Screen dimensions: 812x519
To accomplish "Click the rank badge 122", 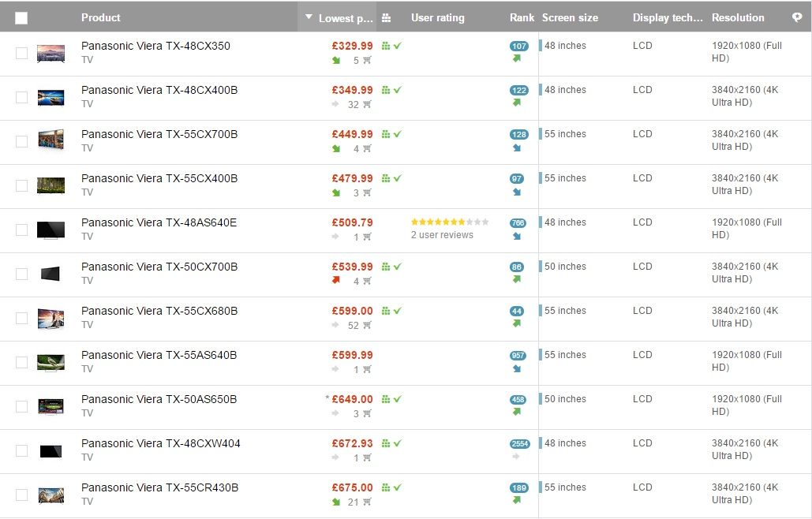I will (518, 90).
